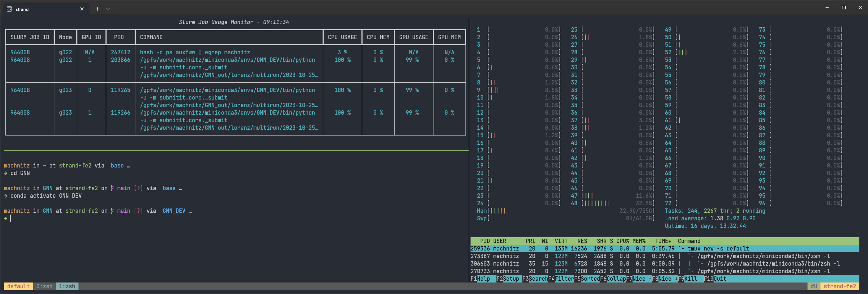Screen dimensions: 868x294
Task: Select htop process row with PID 270733
Action: click(x=665, y=271)
